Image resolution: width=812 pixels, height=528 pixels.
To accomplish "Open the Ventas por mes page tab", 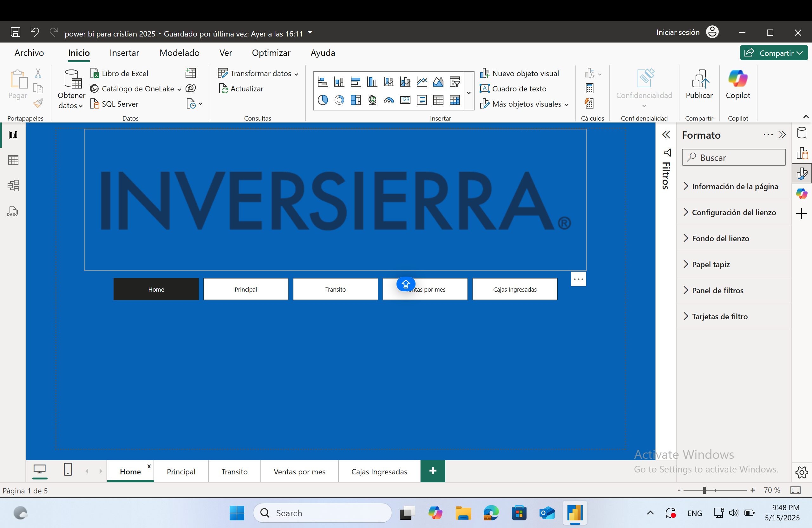I will 299,471.
